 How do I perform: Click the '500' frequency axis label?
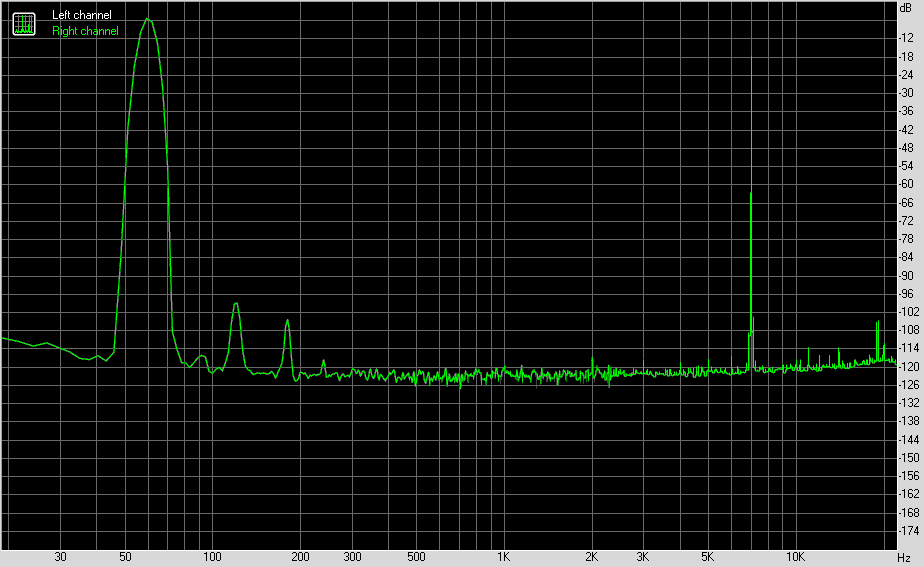coord(416,557)
